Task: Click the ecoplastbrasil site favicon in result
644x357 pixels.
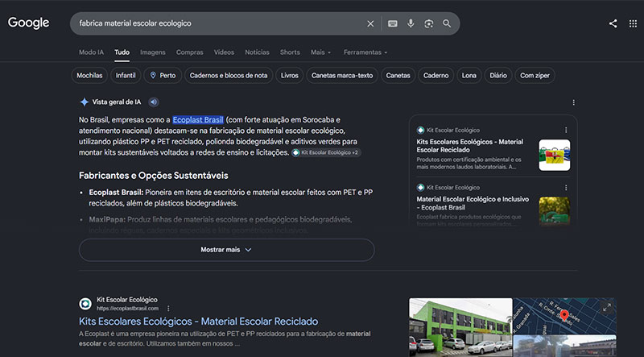Action: (x=85, y=304)
